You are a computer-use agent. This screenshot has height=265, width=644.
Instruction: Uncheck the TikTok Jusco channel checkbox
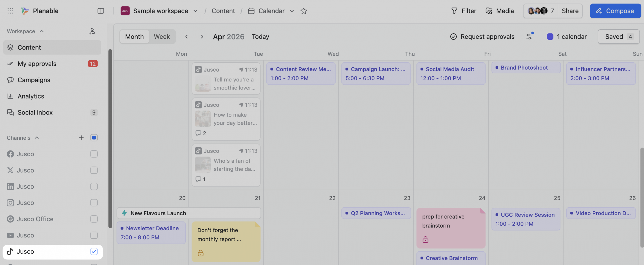94,251
